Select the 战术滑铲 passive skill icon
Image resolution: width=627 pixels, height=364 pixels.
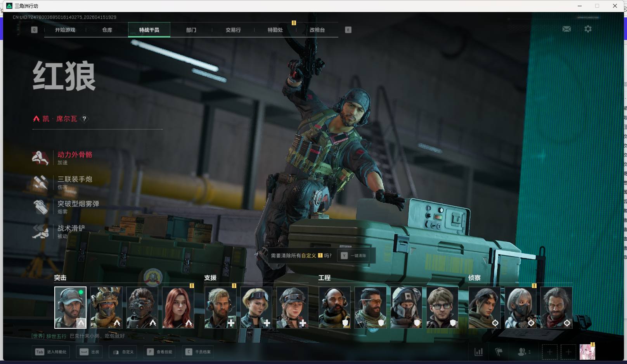click(x=41, y=231)
